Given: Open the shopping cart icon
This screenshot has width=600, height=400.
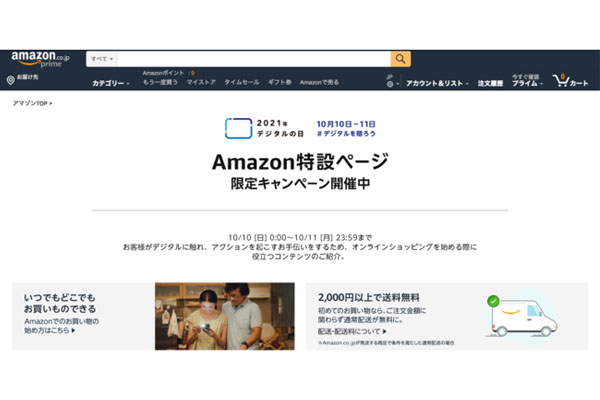Looking at the screenshot, I should point(561,80).
